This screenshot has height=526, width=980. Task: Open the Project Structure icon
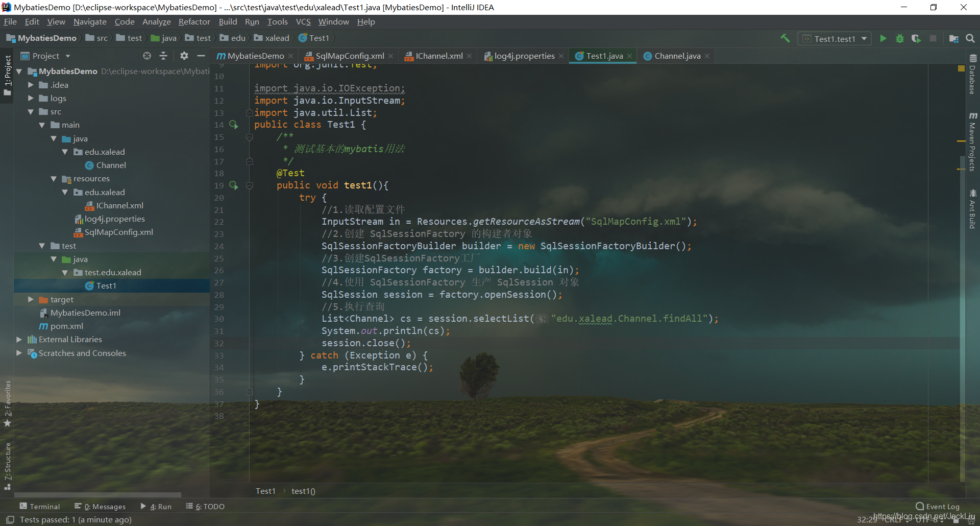click(953, 38)
